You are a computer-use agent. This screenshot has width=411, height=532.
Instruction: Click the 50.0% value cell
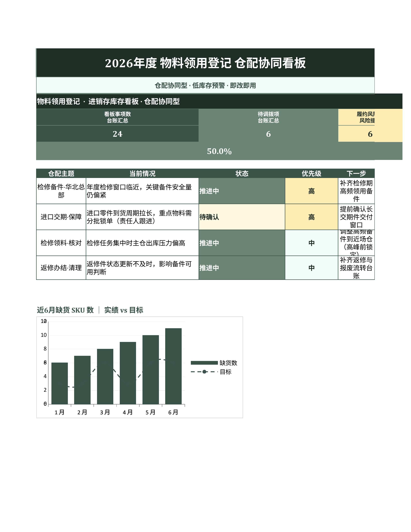219,151
